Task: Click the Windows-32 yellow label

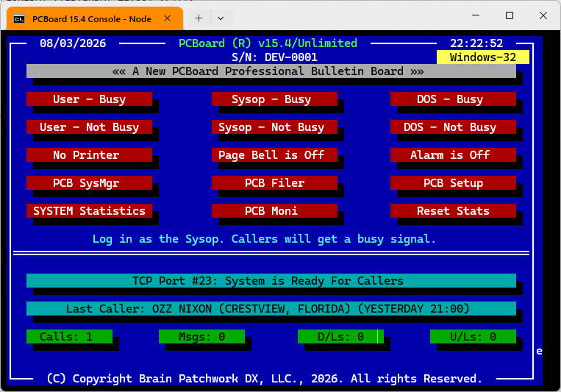Action: pyautogui.click(x=482, y=57)
